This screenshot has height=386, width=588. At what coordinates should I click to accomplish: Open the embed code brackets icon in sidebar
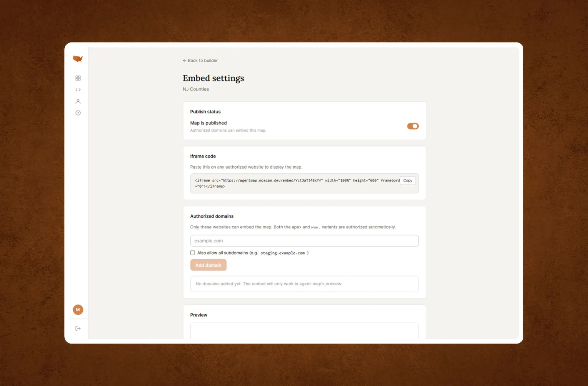[78, 90]
